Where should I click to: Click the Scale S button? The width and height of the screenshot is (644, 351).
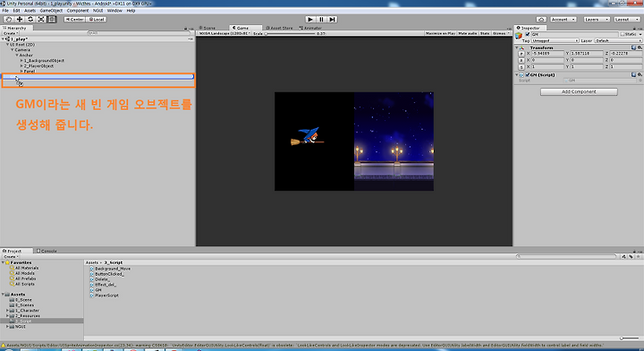click(521, 67)
